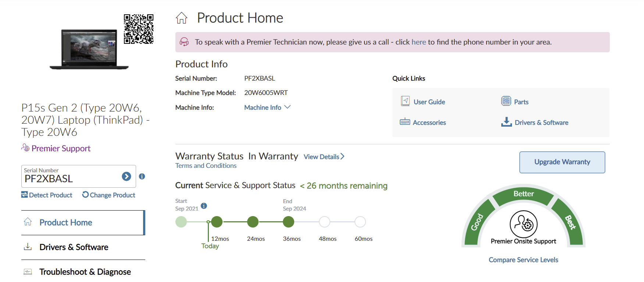Image resolution: width=644 pixels, height=282 pixels.
Task: Click info icon beside warranty Start date
Action: [204, 206]
